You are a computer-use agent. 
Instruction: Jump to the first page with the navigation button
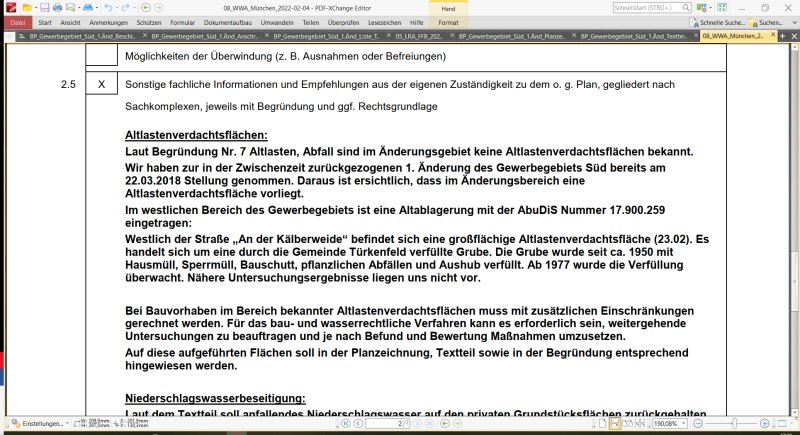[346, 423]
